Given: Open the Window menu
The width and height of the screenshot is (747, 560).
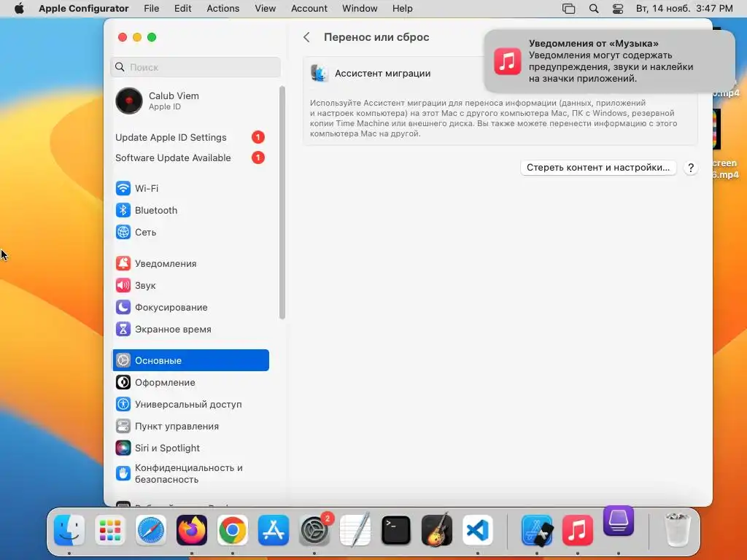Looking at the screenshot, I should (360, 9).
